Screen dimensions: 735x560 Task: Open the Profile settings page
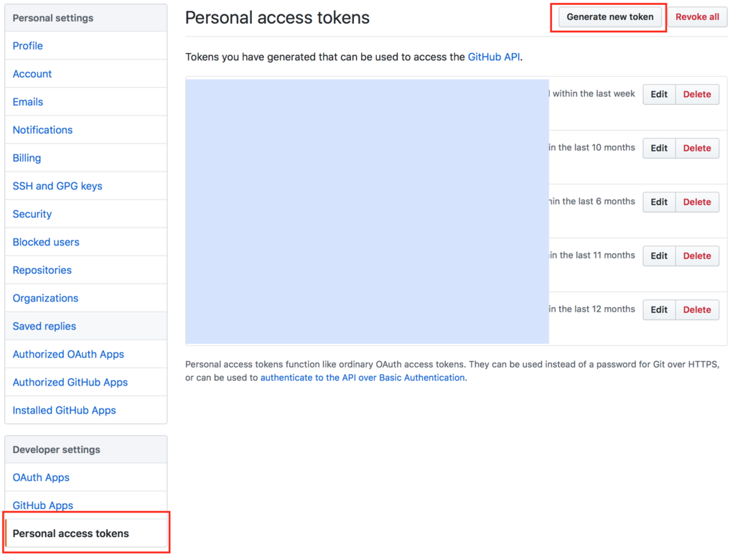[27, 45]
